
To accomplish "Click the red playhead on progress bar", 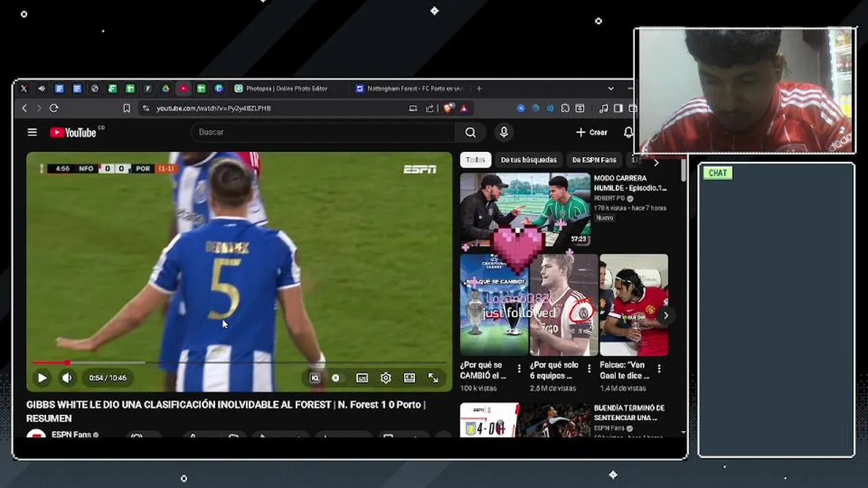I will [67, 363].
